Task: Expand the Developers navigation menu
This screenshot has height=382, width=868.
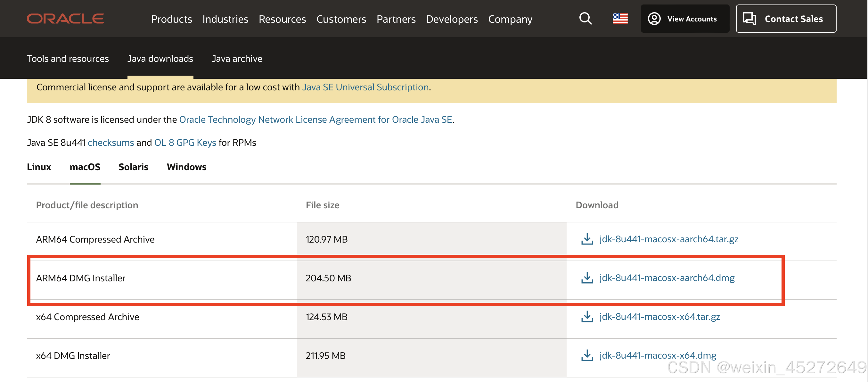Action: (452, 19)
